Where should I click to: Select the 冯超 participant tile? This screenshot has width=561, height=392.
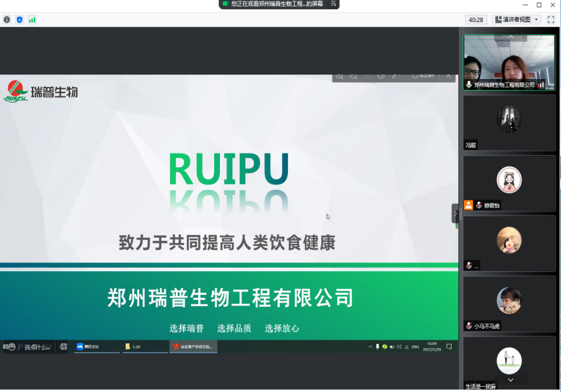pos(509,123)
